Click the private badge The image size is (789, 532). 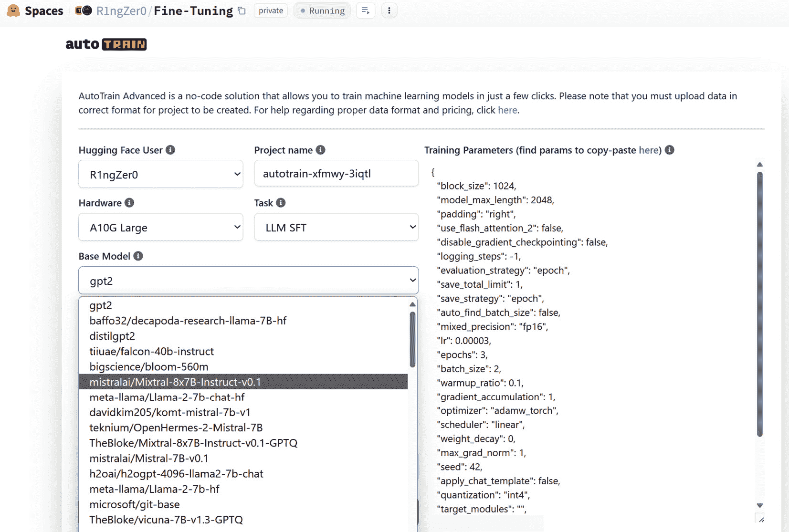pyautogui.click(x=271, y=10)
